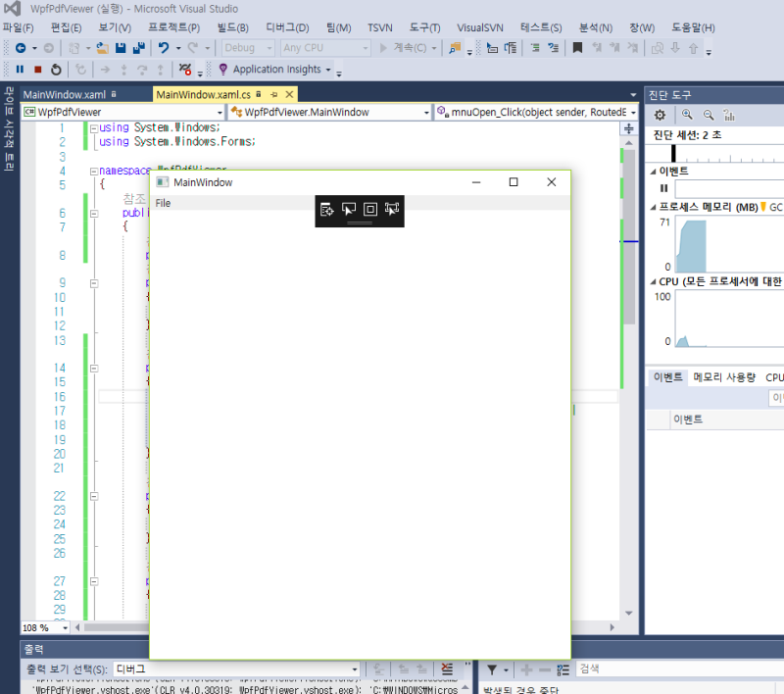Open the TSVN menu
The height and width of the screenshot is (694, 784).
click(x=380, y=27)
